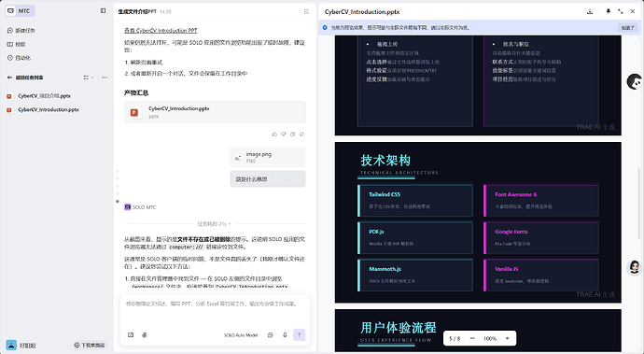The image size is (644, 354).
Task: Click the SOLO MTC assistant avatar label
Action: (140, 207)
